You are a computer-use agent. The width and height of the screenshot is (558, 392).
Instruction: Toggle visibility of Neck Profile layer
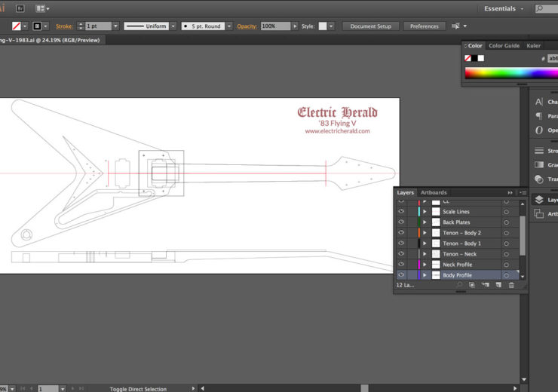(x=401, y=265)
